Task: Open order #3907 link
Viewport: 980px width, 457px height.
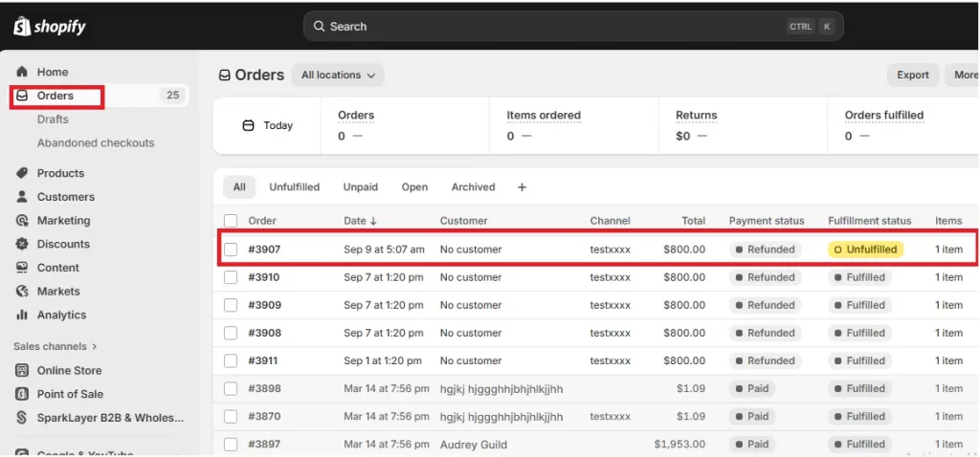Action: tap(264, 250)
